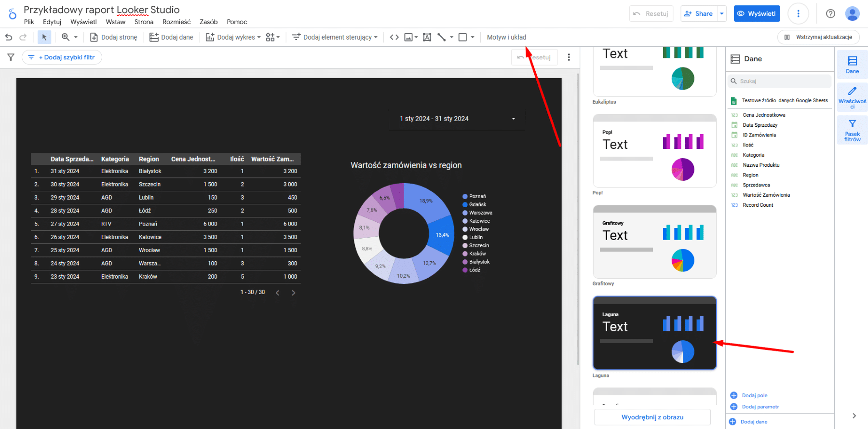Select the Data Sprzedaży field
This screenshot has width=868, height=429.
(x=760, y=125)
